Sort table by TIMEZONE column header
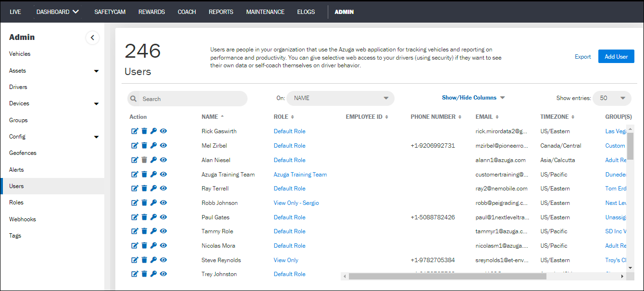644x291 pixels. [x=557, y=117]
